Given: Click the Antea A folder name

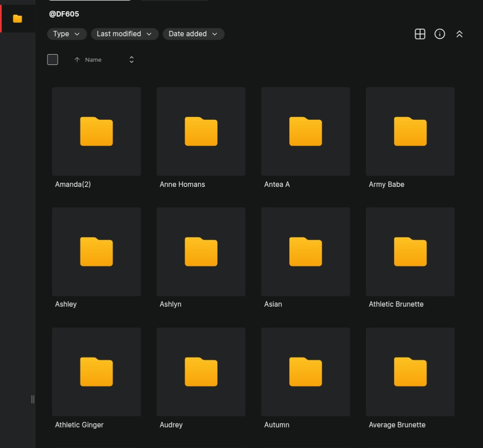Looking at the screenshot, I should point(277,185).
